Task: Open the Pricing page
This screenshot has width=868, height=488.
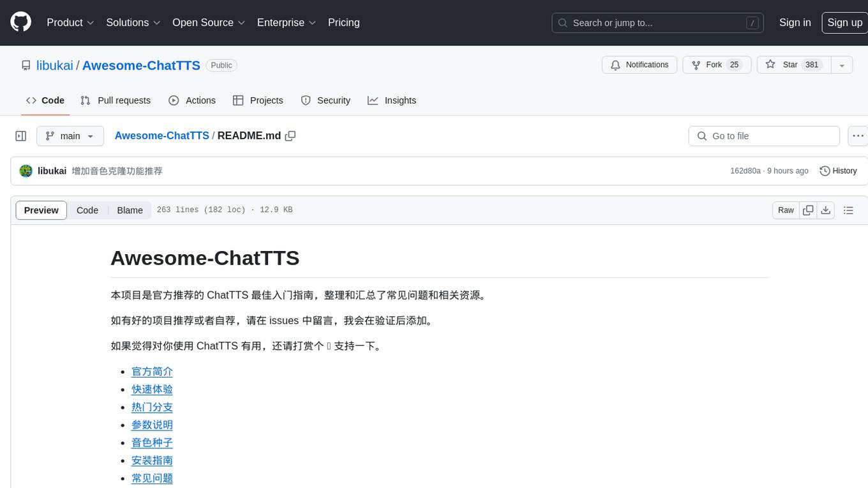Action: 344,22
